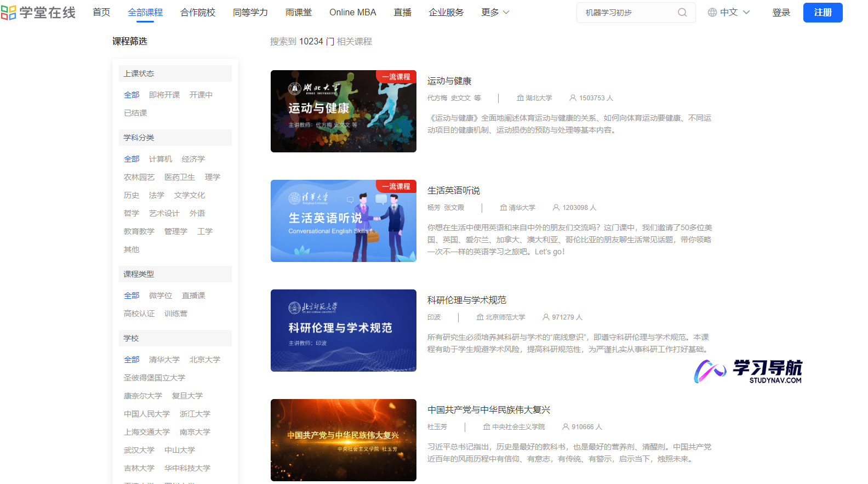
Task: Filter course type by 高校认证
Action: coord(139,314)
